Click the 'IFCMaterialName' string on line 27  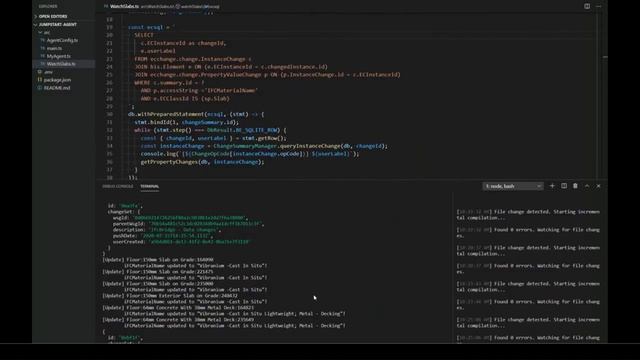click(231, 91)
